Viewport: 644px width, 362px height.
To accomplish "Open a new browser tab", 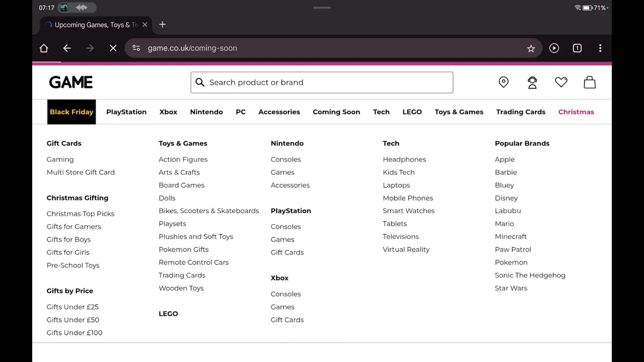I will click(163, 25).
